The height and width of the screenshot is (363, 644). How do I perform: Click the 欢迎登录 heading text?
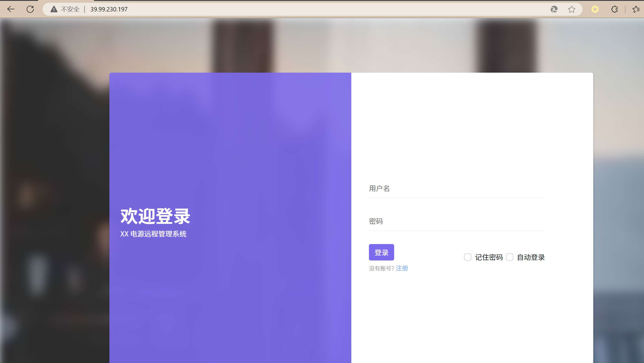[x=155, y=216]
